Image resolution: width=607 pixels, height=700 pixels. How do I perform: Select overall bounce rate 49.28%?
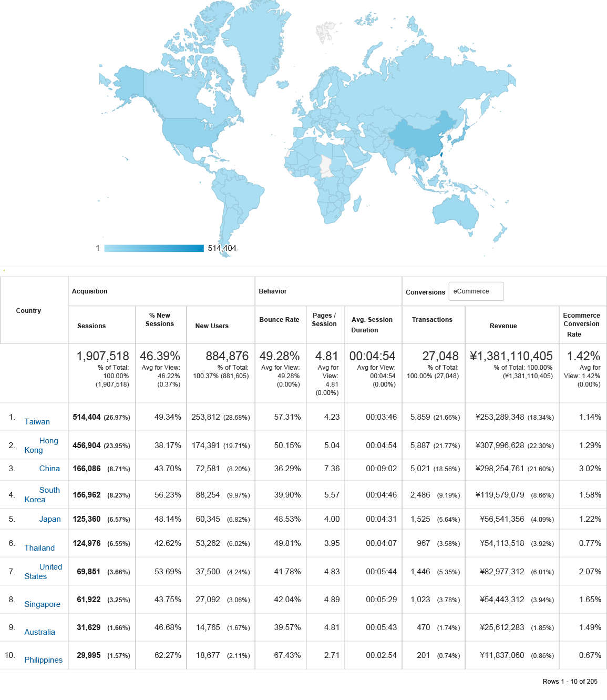pos(280,356)
